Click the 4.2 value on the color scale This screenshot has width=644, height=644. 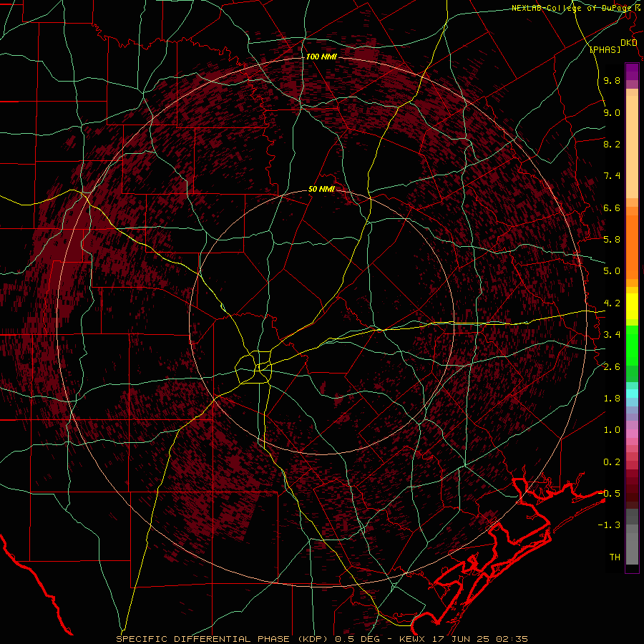pyautogui.click(x=612, y=303)
